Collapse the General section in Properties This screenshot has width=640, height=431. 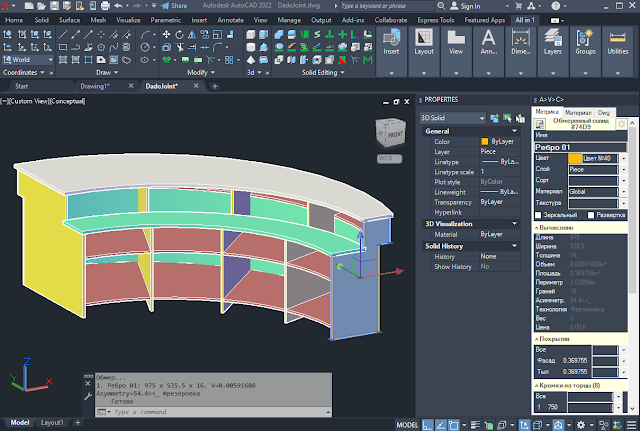point(514,131)
